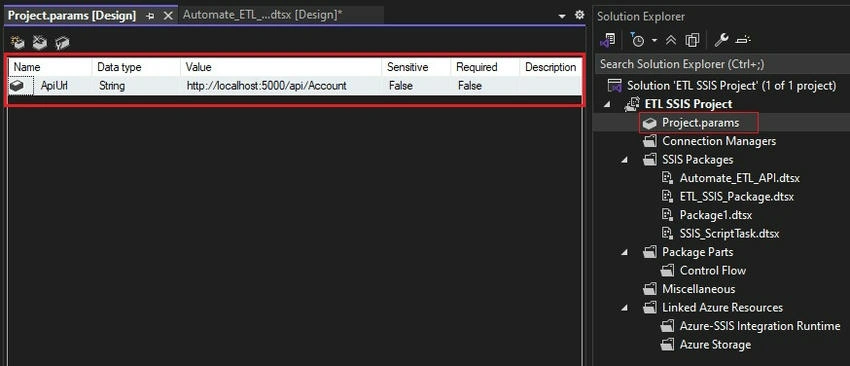Screen dimensions: 850x366
Task: Toggle Show All Files icon
Action: pos(692,40)
